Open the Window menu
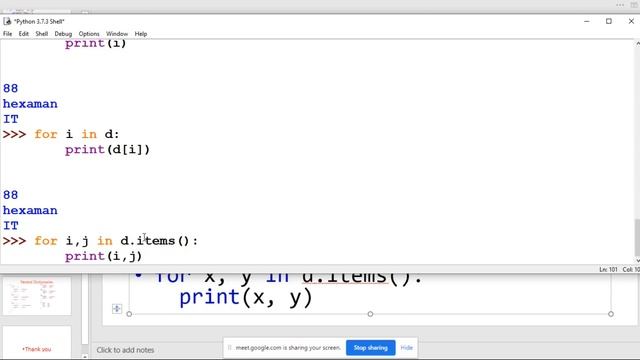This screenshot has height=360, width=640. pos(117,34)
